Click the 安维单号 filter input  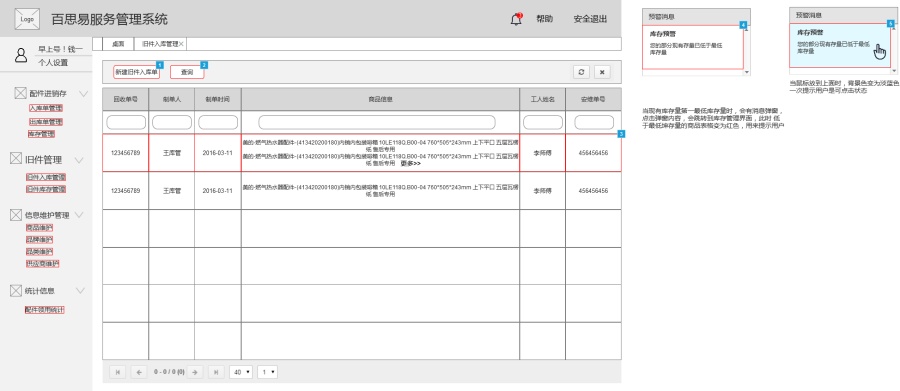click(594, 122)
